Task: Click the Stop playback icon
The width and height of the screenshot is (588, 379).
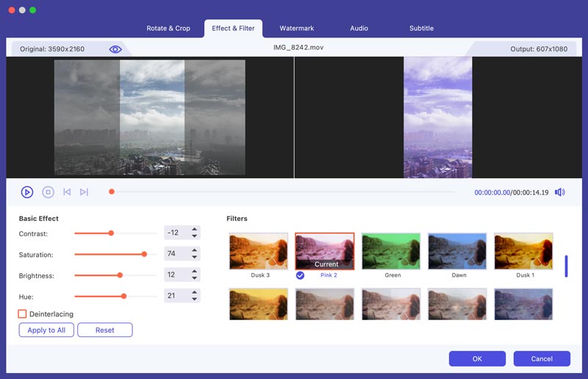Action: pos(48,192)
